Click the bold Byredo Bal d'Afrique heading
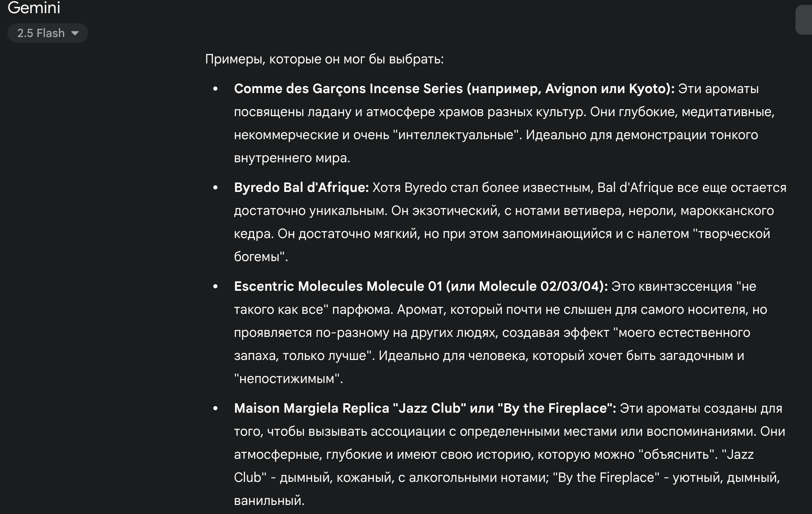812x514 pixels. click(301, 187)
